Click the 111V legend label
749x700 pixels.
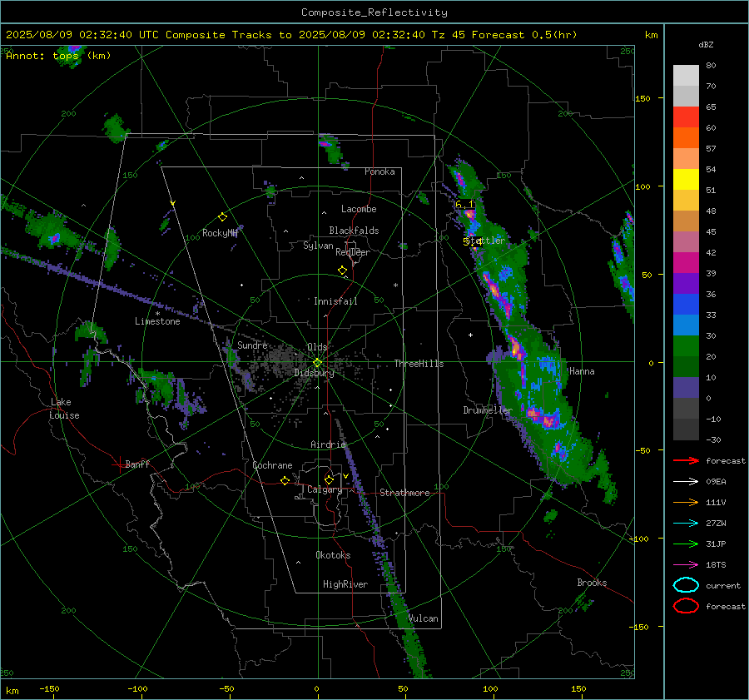pos(716,502)
